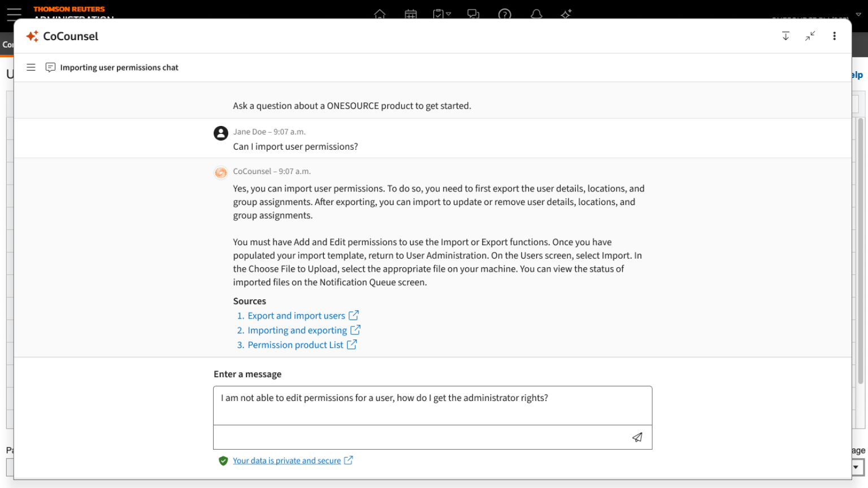This screenshot has height=488, width=868.
Task: Open the CoCounsel three-dot options menu
Action: click(x=834, y=36)
